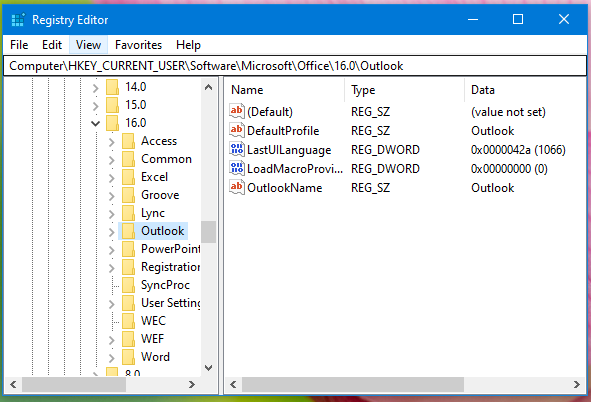
Task: Click the Access folder icon
Action: click(x=128, y=141)
